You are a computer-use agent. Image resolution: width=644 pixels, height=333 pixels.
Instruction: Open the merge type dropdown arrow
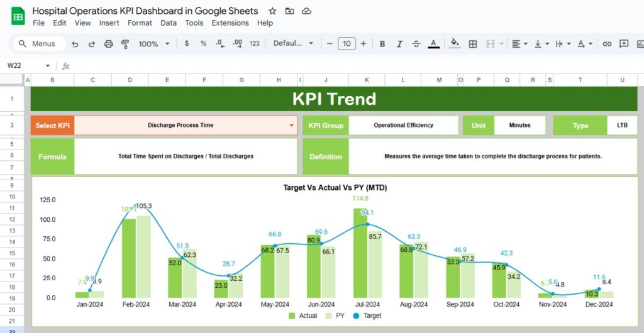point(501,44)
